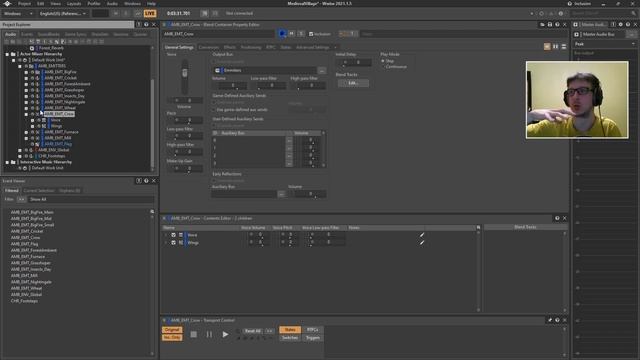Open the language dropdown showing English(US)
Viewport: 640px width, 360px height.
63,13
